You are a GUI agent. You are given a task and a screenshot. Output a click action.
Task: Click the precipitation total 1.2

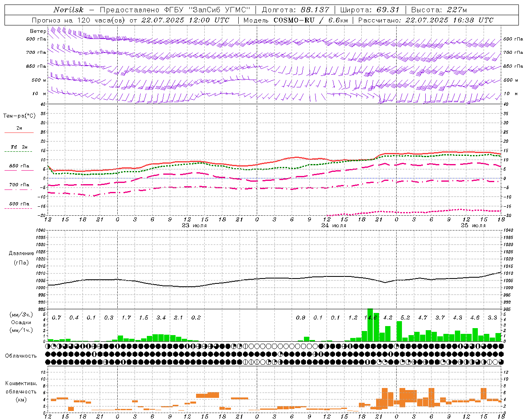(353, 318)
